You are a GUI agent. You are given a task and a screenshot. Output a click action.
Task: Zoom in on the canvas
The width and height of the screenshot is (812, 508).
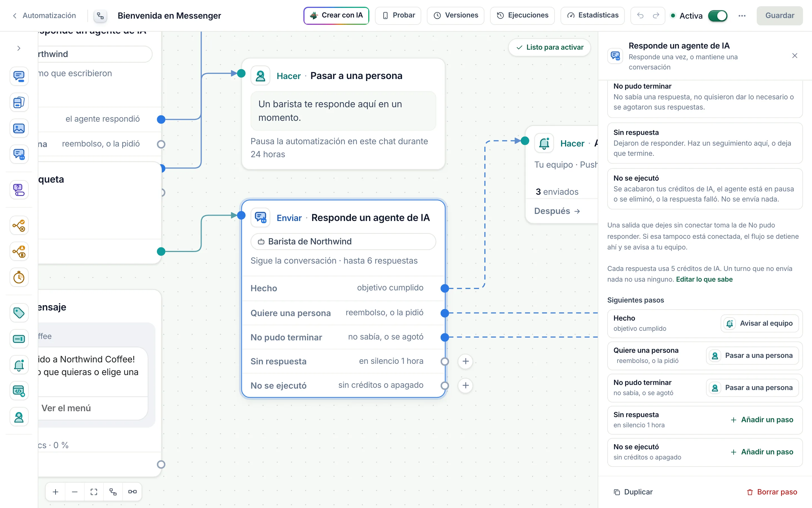(55, 492)
